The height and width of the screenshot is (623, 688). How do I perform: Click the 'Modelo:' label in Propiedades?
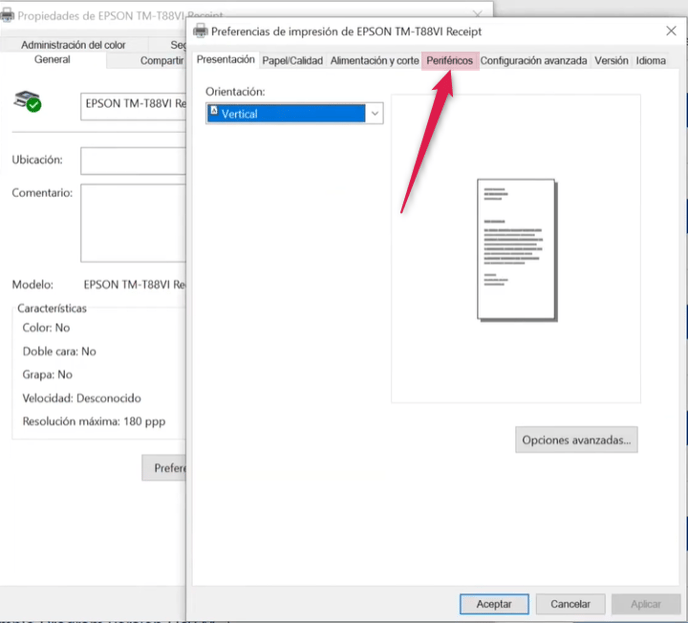coord(32,285)
